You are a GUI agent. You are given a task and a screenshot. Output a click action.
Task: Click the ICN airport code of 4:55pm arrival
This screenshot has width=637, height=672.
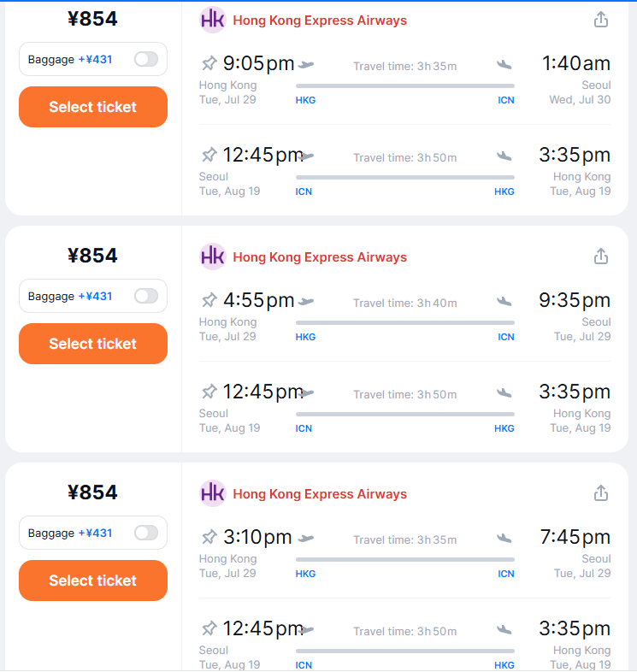pyautogui.click(x=506, y=337)
